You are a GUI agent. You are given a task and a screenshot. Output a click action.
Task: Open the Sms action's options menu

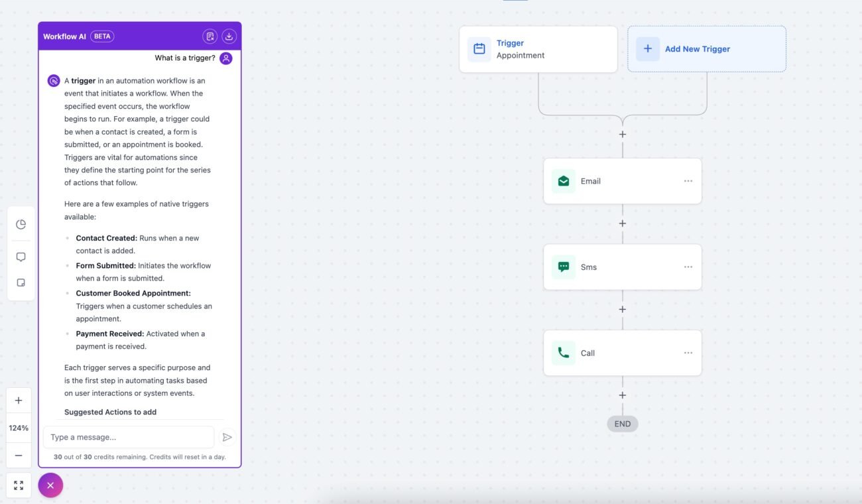coord(688,267)
